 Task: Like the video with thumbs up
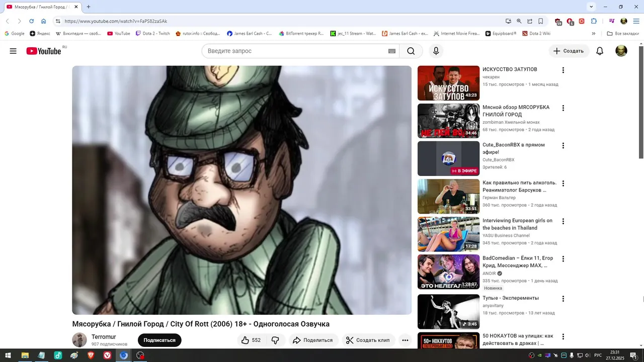click(251, 340)
